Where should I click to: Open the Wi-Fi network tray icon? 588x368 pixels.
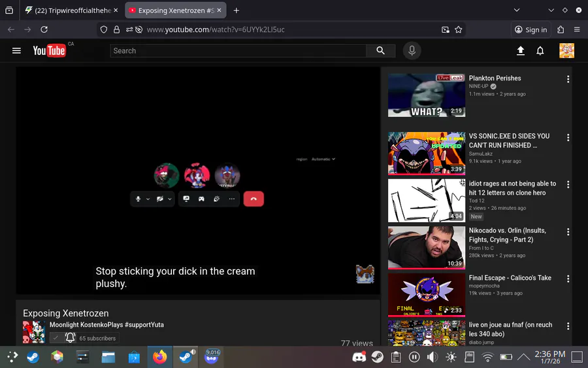click(487, 357)
